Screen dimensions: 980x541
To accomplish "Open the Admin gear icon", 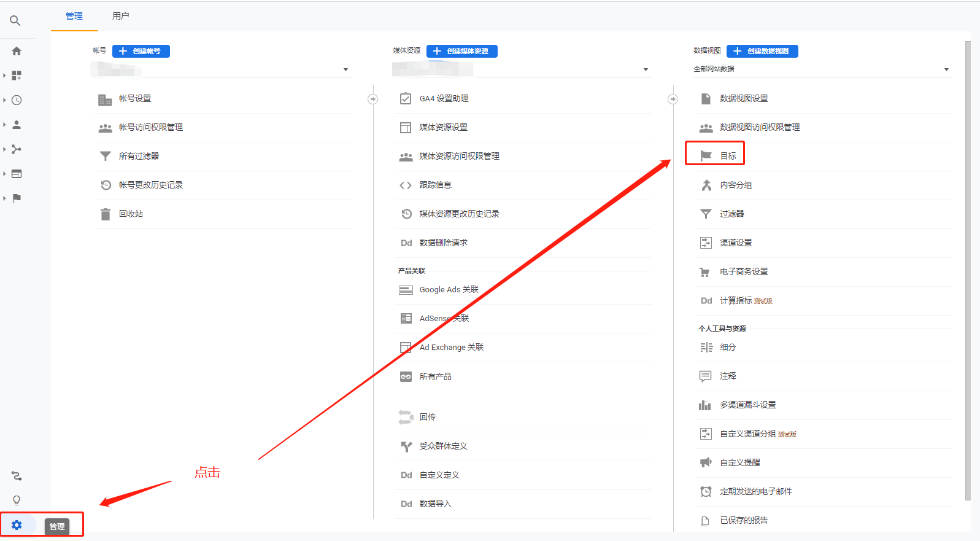I will tap(17, 525).
